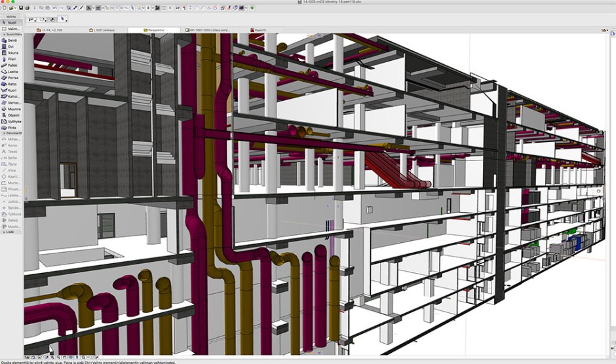This screenshot has height=364, width=616.
Task: Select the Ovi door tool
Action: [11, 46]
